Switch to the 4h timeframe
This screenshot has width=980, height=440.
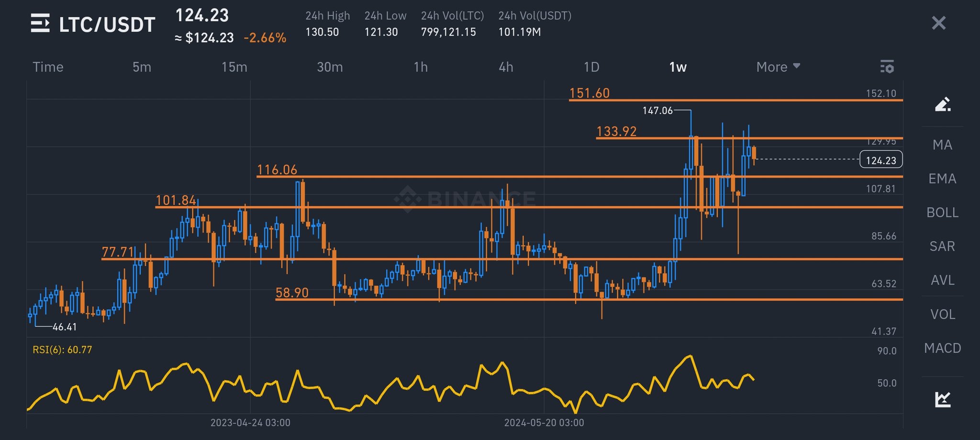[506, 67]
